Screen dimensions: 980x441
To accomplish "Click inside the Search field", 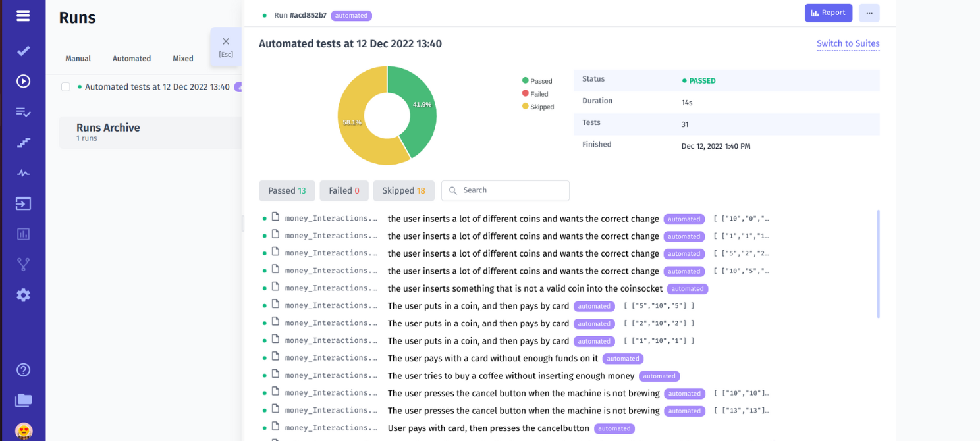I will (x=505, y=190).
